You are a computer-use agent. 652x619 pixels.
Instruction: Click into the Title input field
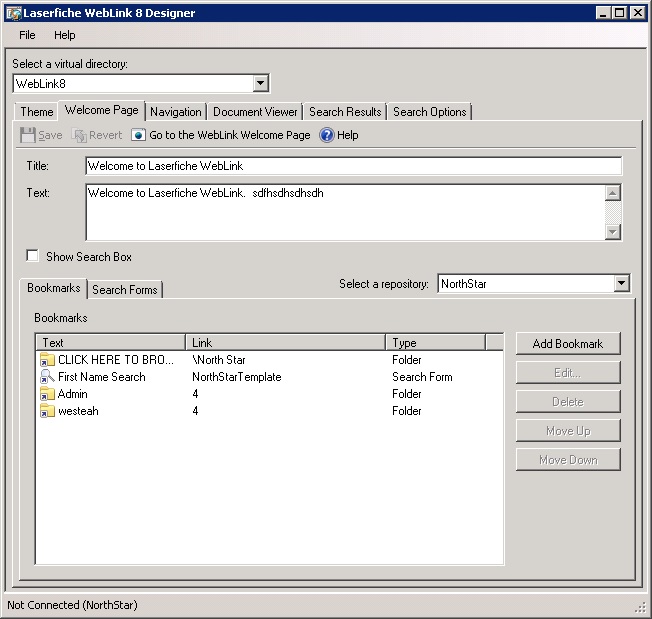[x=353, y=166]
